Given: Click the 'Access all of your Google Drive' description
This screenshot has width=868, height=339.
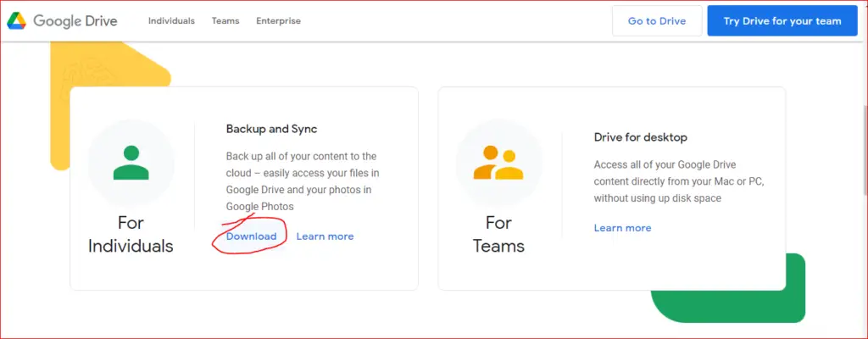Looking at the screenshot, I should [681, 181].
